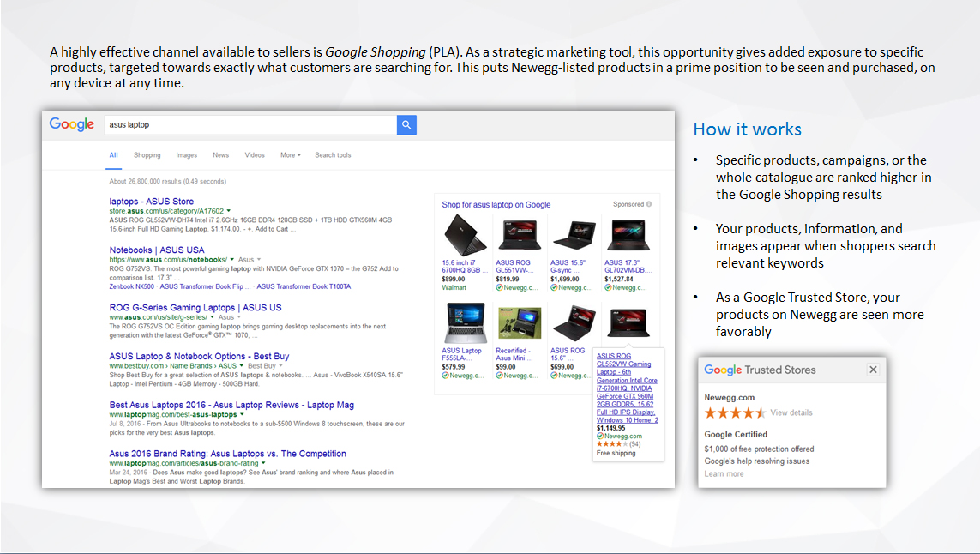This screenshot has height=554, width=980.
Task: Open Search tools
Action: pyautogui.click(x=333, y=155)
